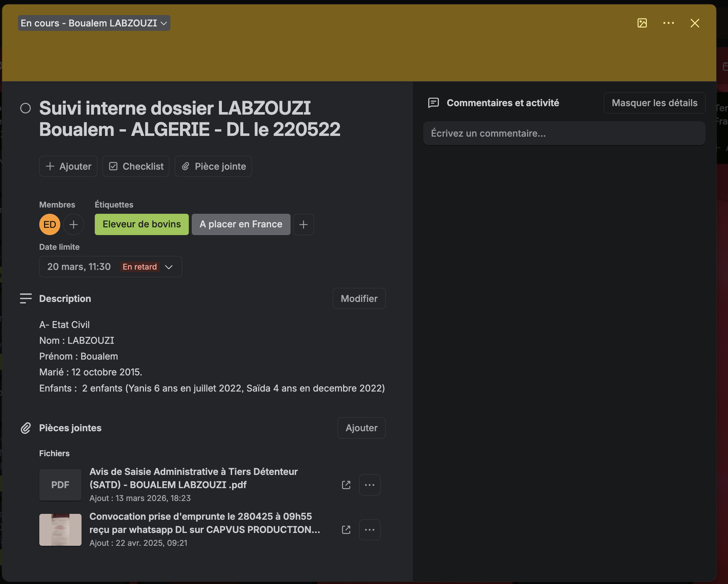Viewport: 728px width, 584px height.
Task: Expand the due date '20 mars, 11:30' dropdown
Action: coord(111,267)
